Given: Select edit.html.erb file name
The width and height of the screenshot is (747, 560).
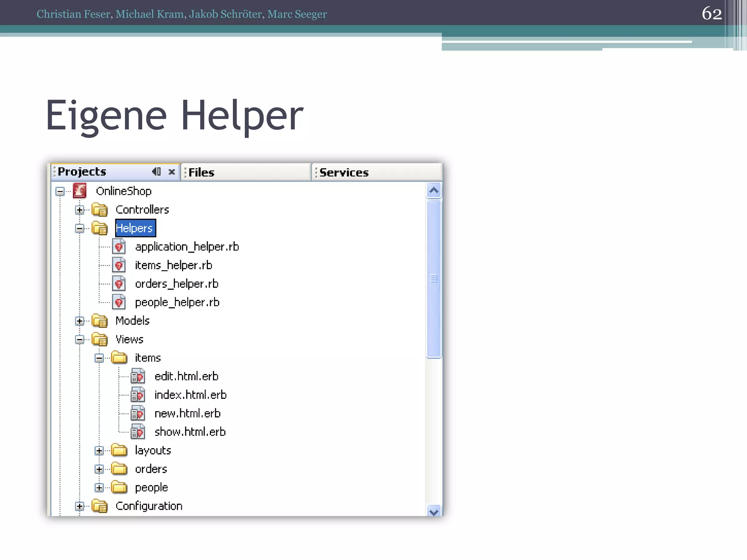Looking at the screenshot, I should [x=186, y=376].
